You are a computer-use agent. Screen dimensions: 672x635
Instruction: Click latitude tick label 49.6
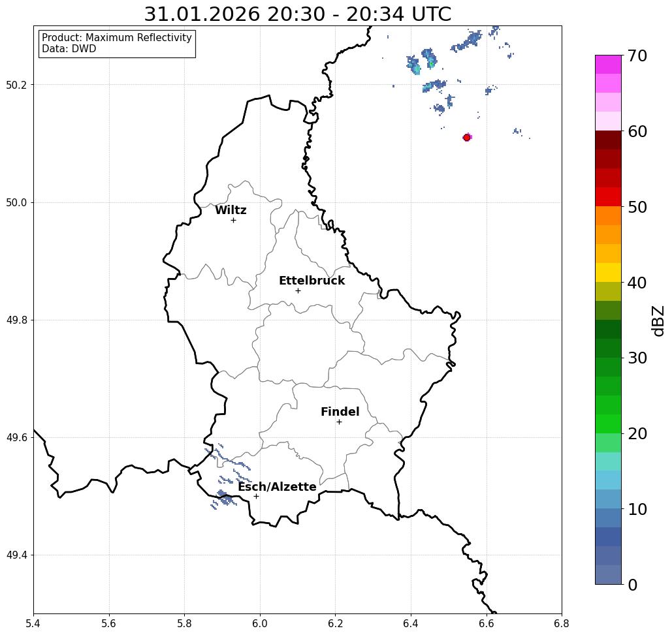(x=16, y=438)
